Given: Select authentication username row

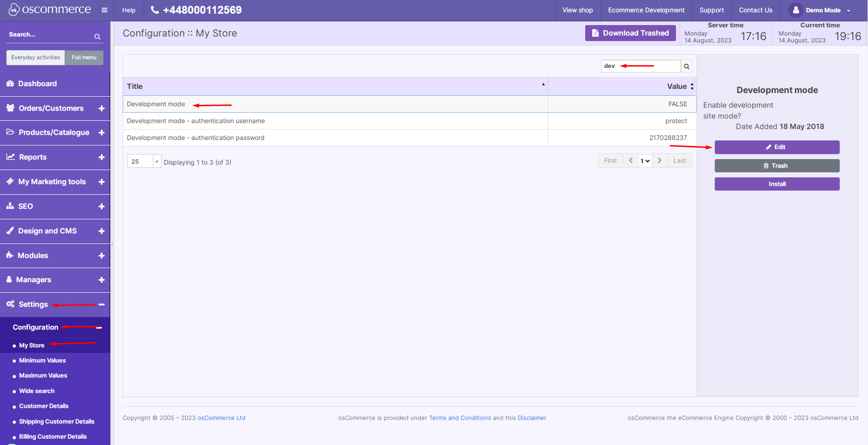Looking at the screenshot, I should coord(410,121).
